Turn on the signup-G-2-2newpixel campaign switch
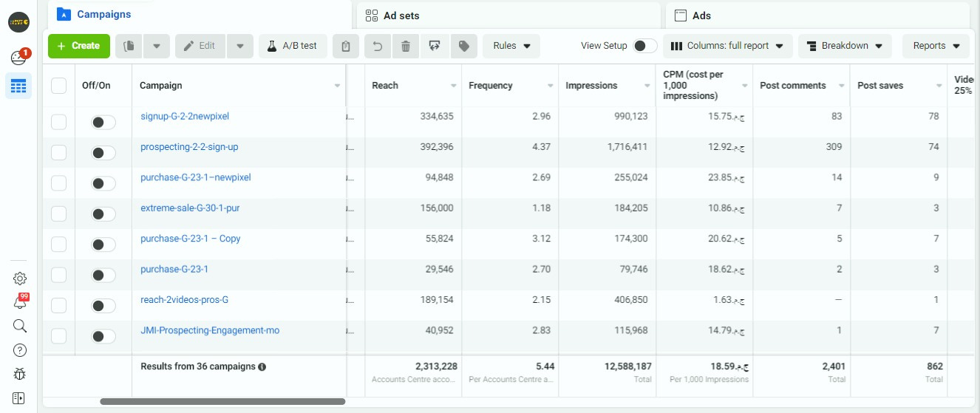This screenshot has width=980, height=413. coord(103,123)
